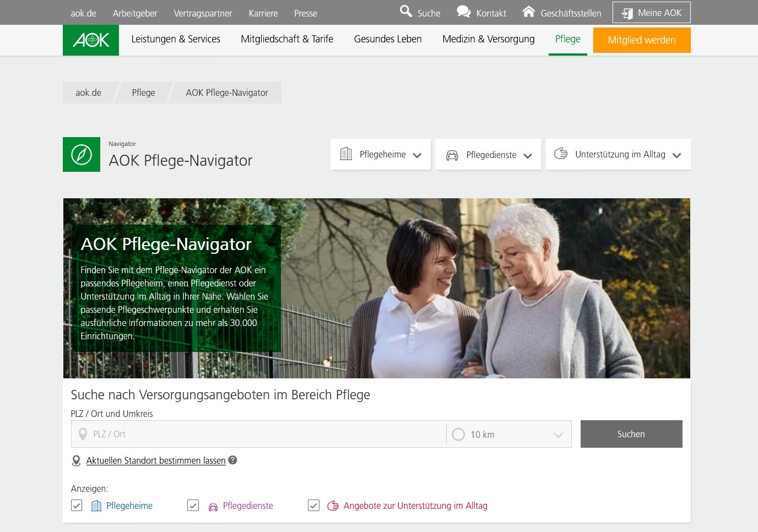Click the Geschäftsstellen house icon
The image size is (758, 532).
pos(528,12)
